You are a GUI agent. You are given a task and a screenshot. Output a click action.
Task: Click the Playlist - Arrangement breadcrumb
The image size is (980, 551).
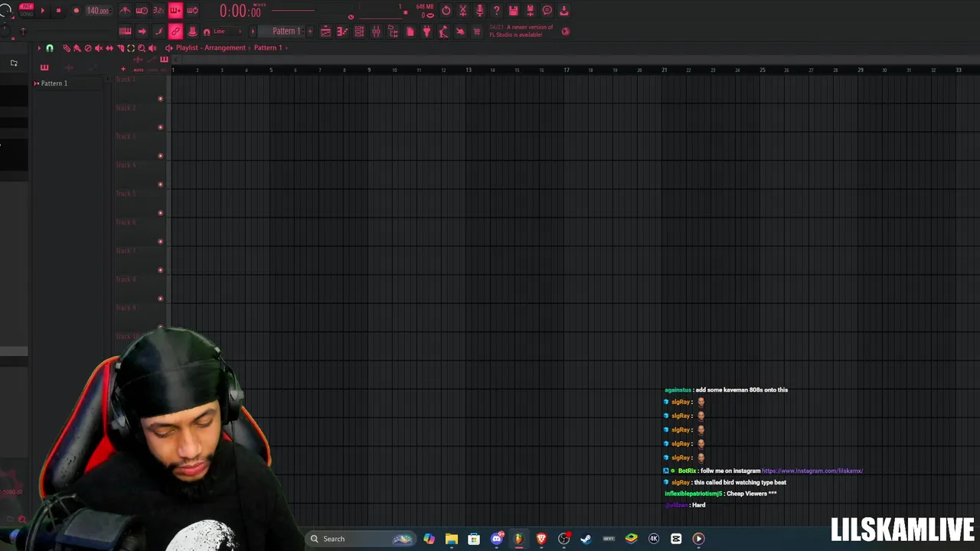[211, 47]
